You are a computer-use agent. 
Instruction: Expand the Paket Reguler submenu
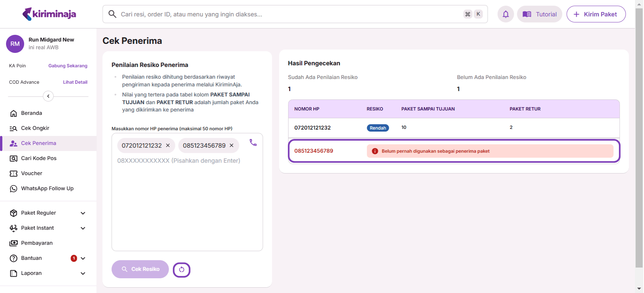[83, 213]
